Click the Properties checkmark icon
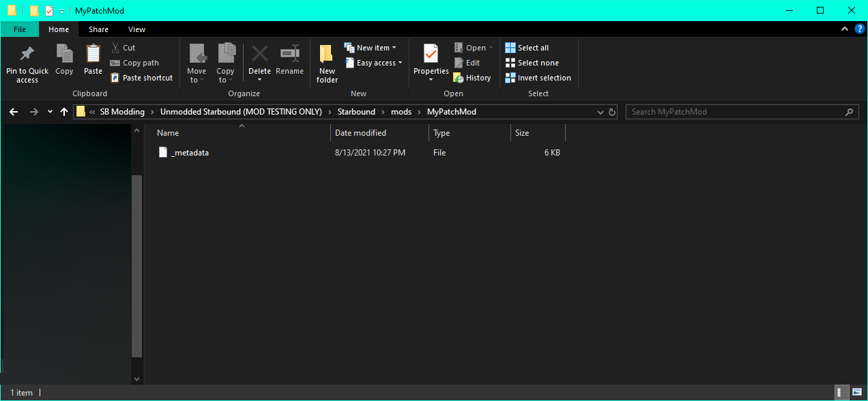 431,54
